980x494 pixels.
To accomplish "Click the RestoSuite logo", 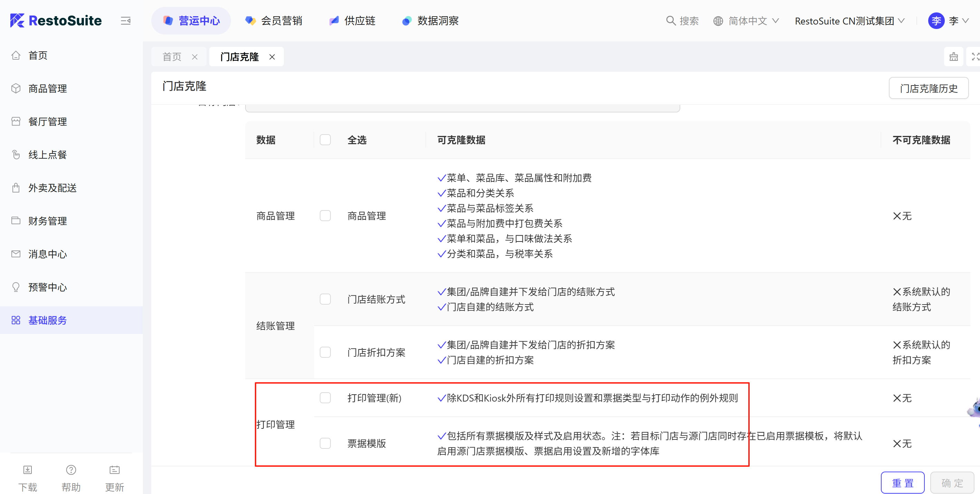I will [x=56, y=20].
